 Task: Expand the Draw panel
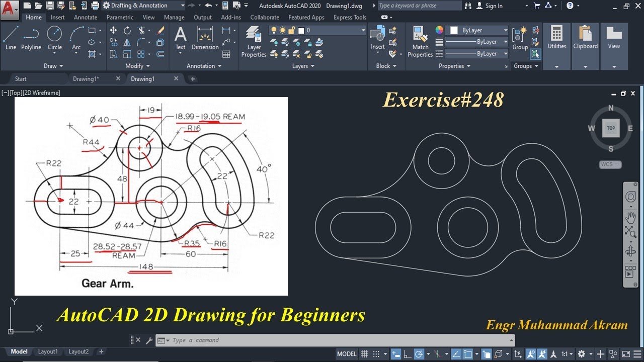(53, 66)
